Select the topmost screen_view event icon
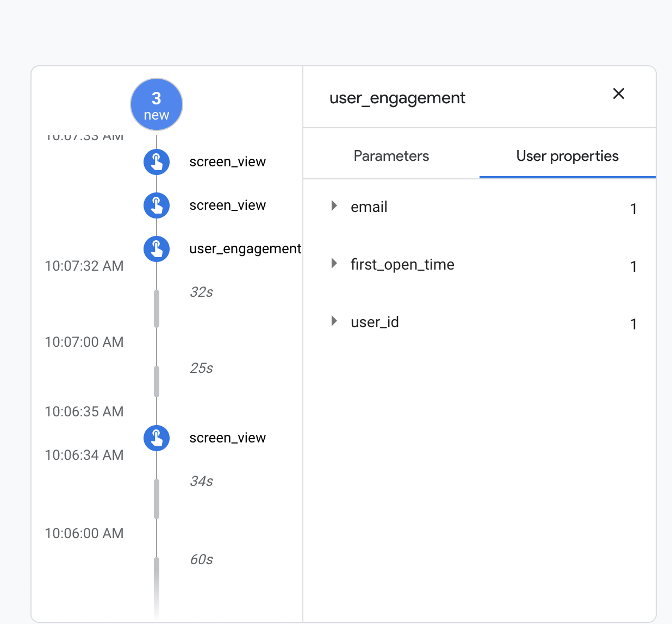This screenshot has width=672, height=624. coord(157,162)
